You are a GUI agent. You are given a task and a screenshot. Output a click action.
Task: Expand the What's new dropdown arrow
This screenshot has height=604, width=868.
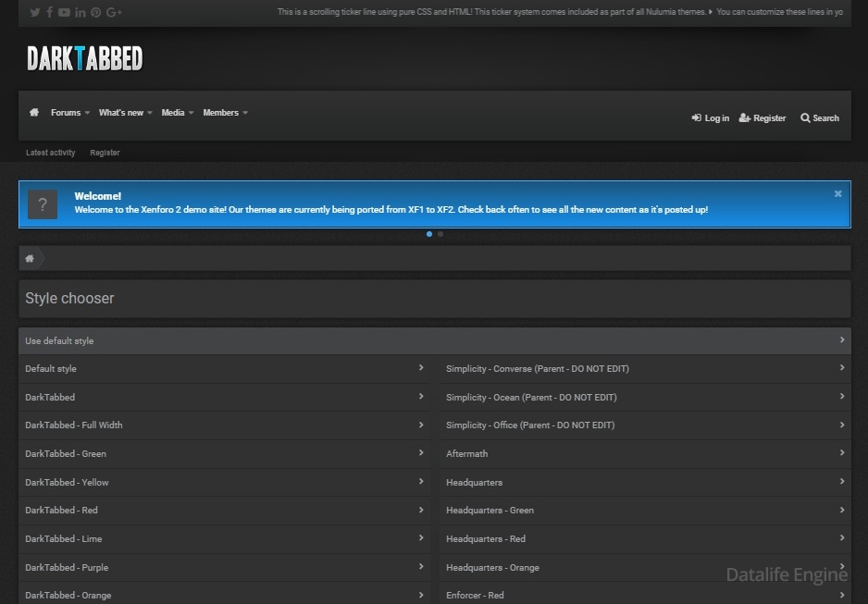(x=150, y=113)
